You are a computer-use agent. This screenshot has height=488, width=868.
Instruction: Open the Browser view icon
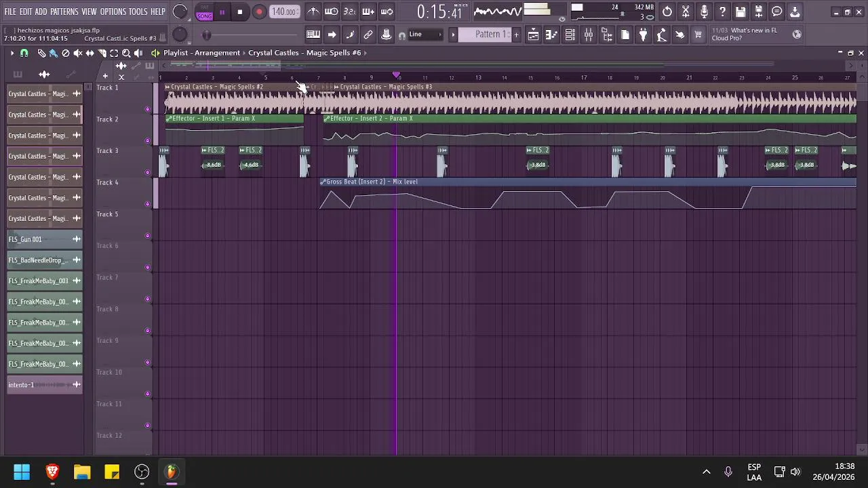[607, 35]
